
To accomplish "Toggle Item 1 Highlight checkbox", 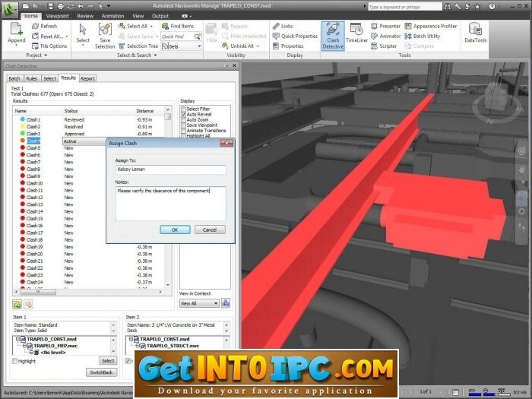I will pos(14,361).
